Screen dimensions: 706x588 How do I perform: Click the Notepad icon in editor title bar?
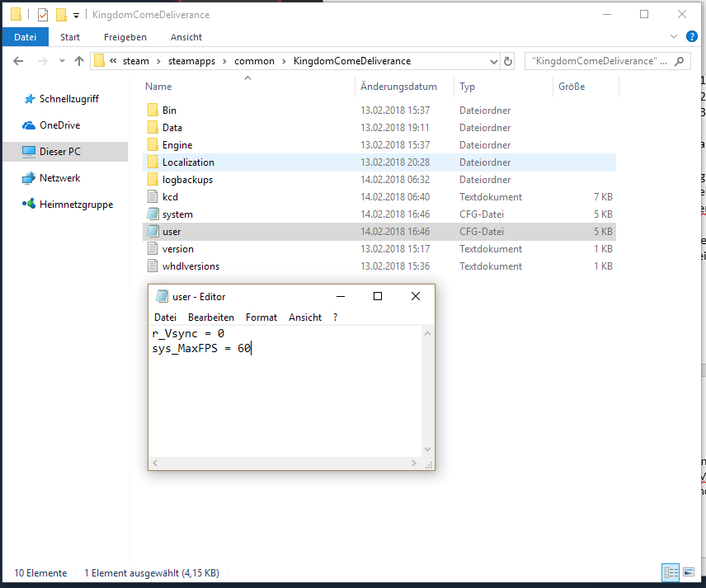point(162,296)
